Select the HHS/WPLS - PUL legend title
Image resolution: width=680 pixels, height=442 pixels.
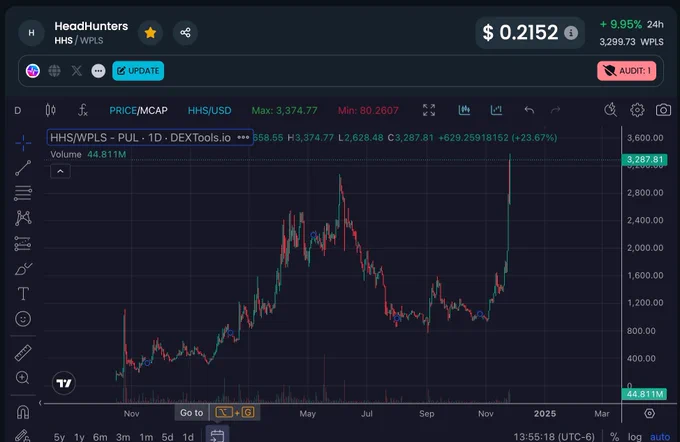[141, 138]
